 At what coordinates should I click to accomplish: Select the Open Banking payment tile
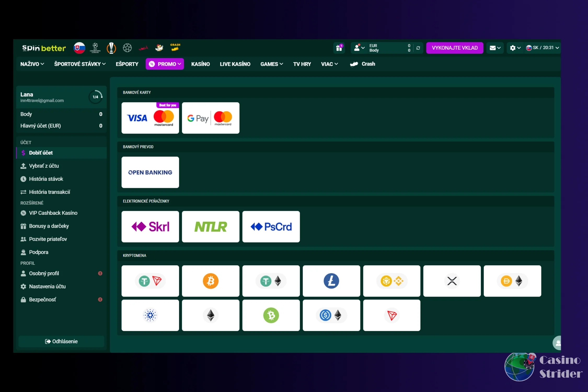(150, 172)
